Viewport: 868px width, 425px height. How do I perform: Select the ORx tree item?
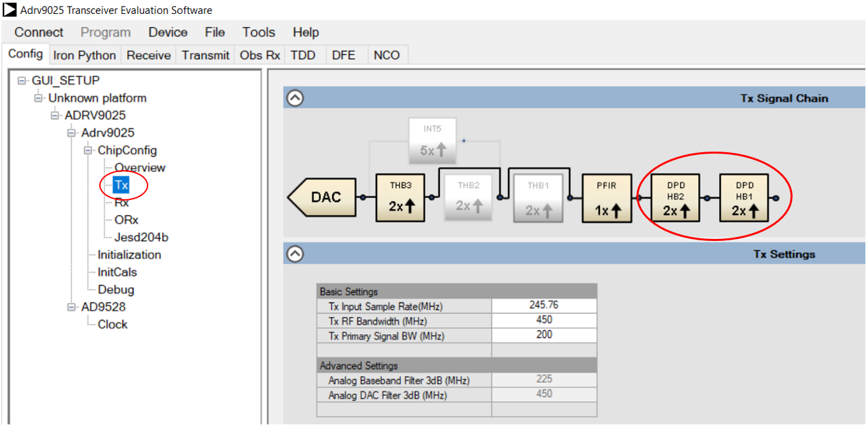click(x=126, y=220)
